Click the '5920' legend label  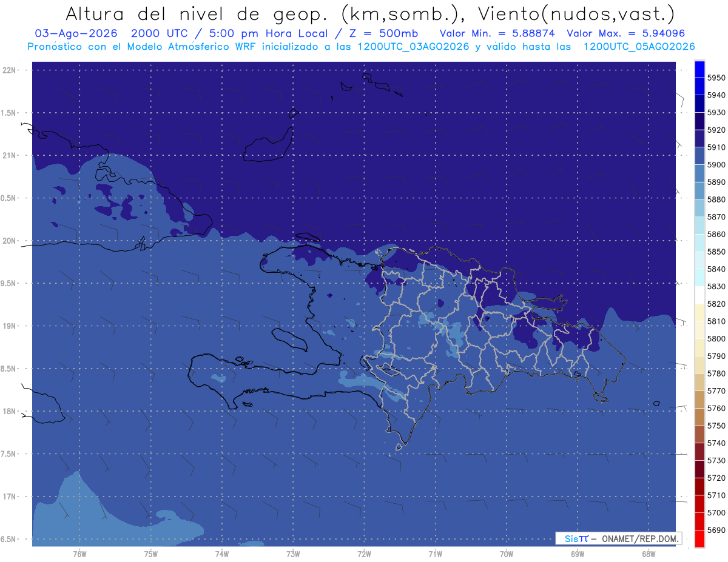click(716, 130)
